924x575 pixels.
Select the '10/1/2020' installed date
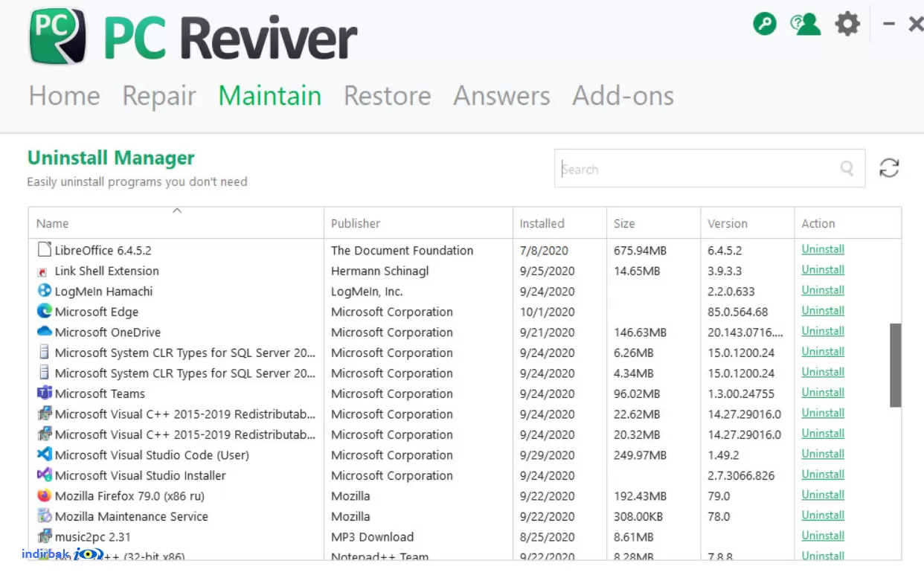tap(547, 312)
